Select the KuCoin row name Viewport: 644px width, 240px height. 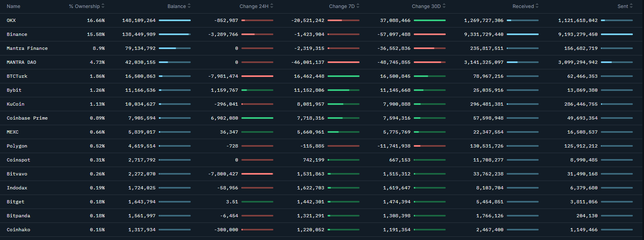(16, 104)
